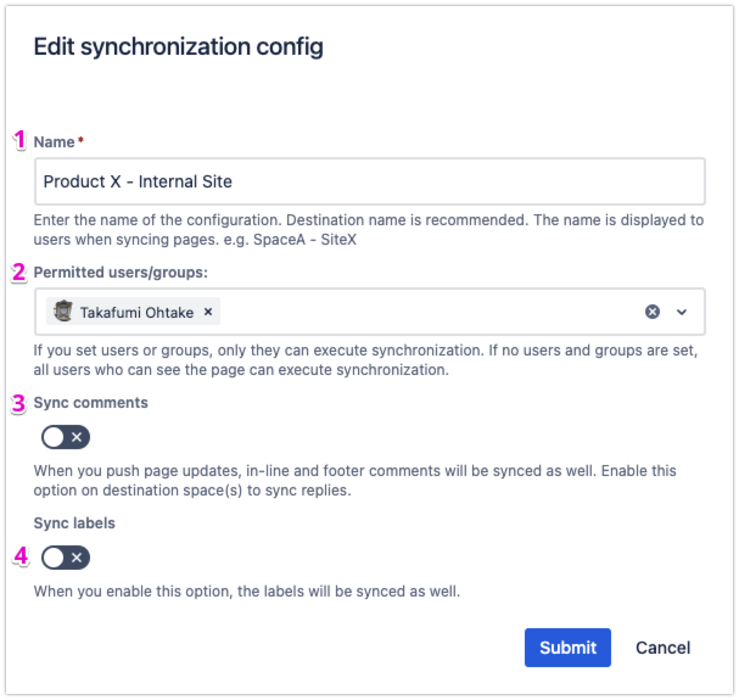Select pink marker 2 beside Permitted users/groups
Viewport: 739px width, 700px height.
point(20,272)
